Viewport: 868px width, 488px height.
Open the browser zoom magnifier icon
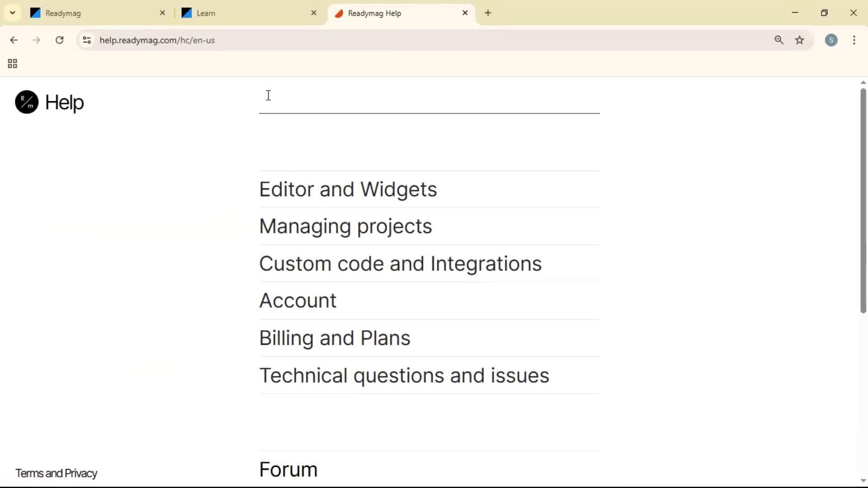779,40
